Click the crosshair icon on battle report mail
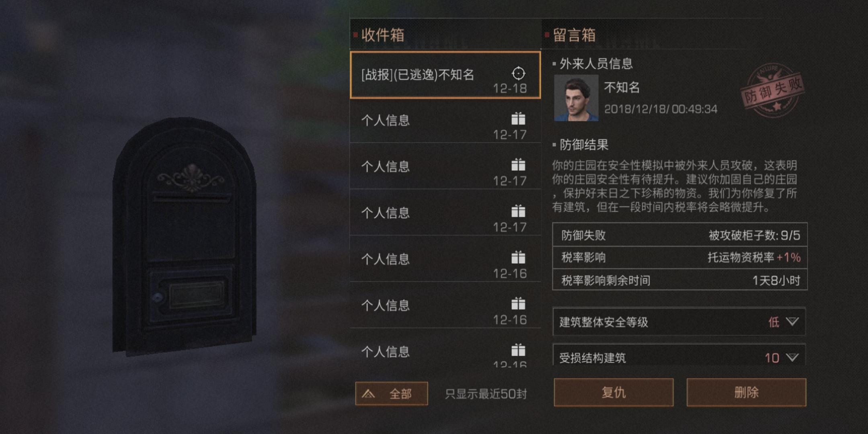The height and width of the screenshot is (434, 868). (518, 73)
